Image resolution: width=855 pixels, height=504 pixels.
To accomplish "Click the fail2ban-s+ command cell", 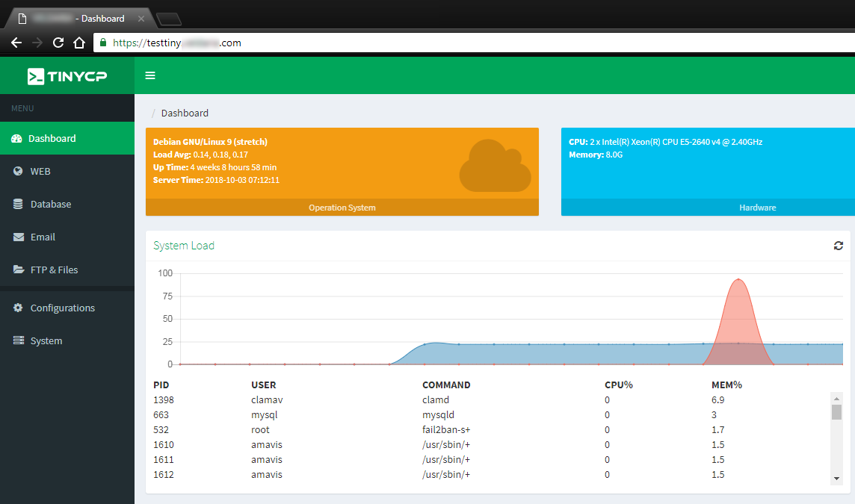I will (446, 430).
